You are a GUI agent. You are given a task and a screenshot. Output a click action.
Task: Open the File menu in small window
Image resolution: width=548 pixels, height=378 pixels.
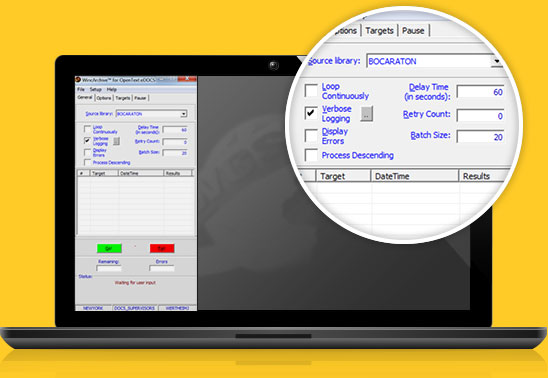81,89
